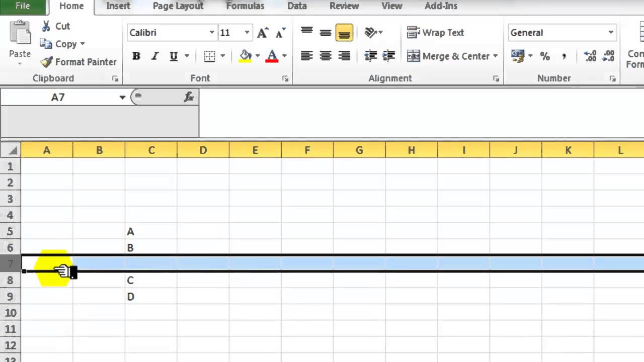Increase decimal places
Screen dimensions: 644x362
click(x=590, y=56)
